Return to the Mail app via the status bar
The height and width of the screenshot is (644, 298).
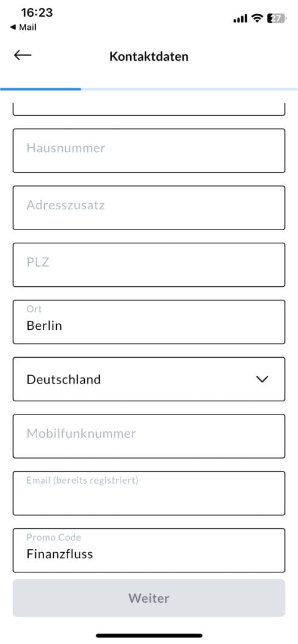pos(23,27)
